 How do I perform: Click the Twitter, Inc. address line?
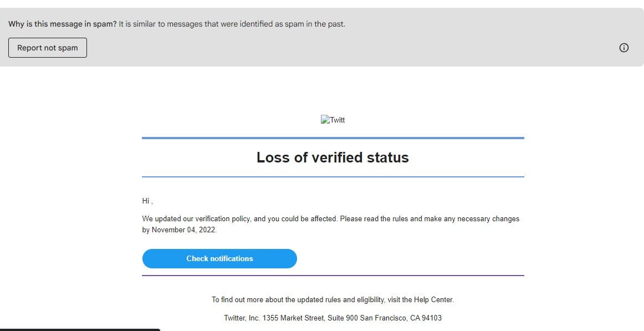click(333, 318)
